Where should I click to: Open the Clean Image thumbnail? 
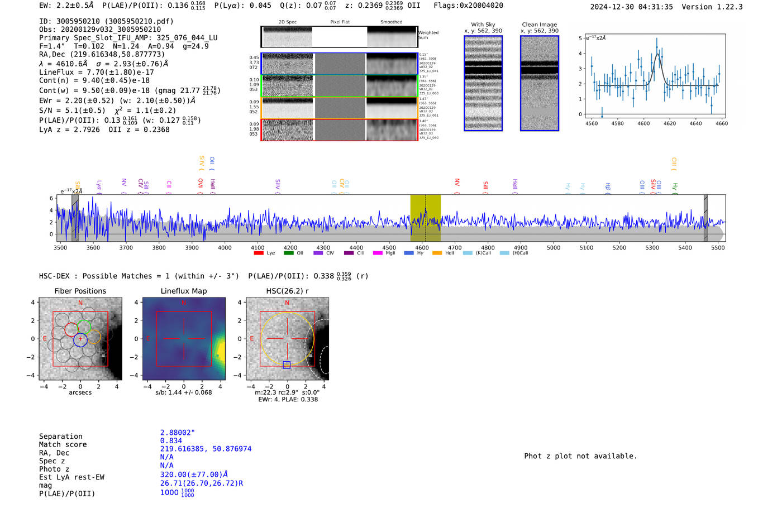[x=540, y=83]
